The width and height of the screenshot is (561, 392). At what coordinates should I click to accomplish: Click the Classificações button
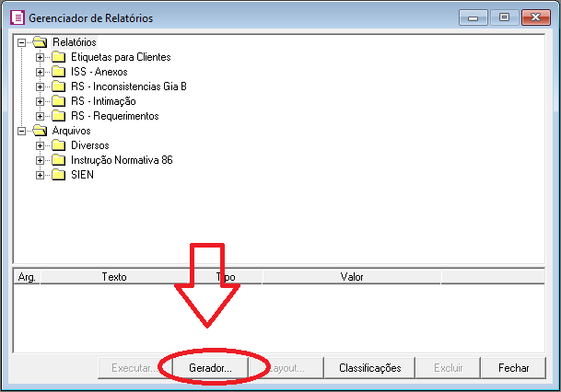point(370,367)
